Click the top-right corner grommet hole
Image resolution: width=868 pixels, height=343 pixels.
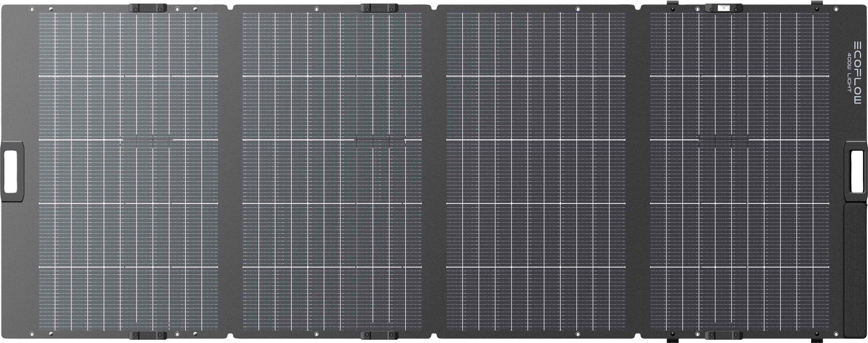pyautogui.click(x=836, y=9)
